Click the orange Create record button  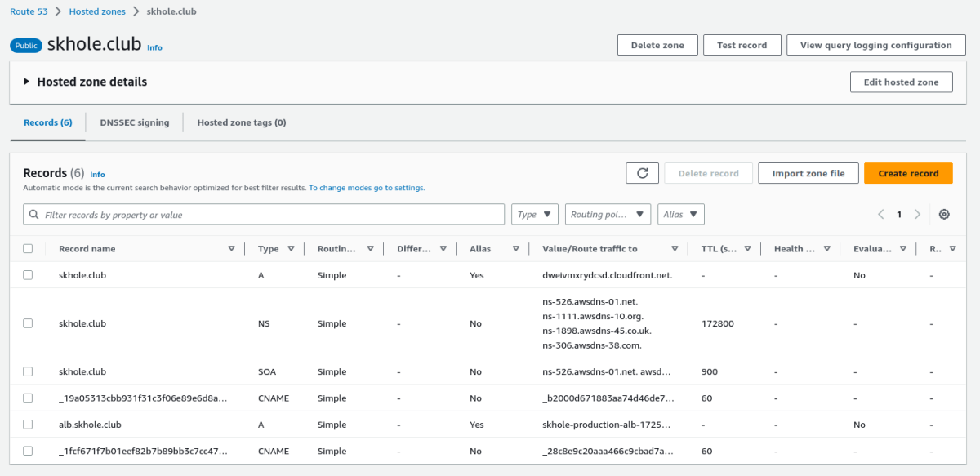pyautogui.click(x=908, y=173)
